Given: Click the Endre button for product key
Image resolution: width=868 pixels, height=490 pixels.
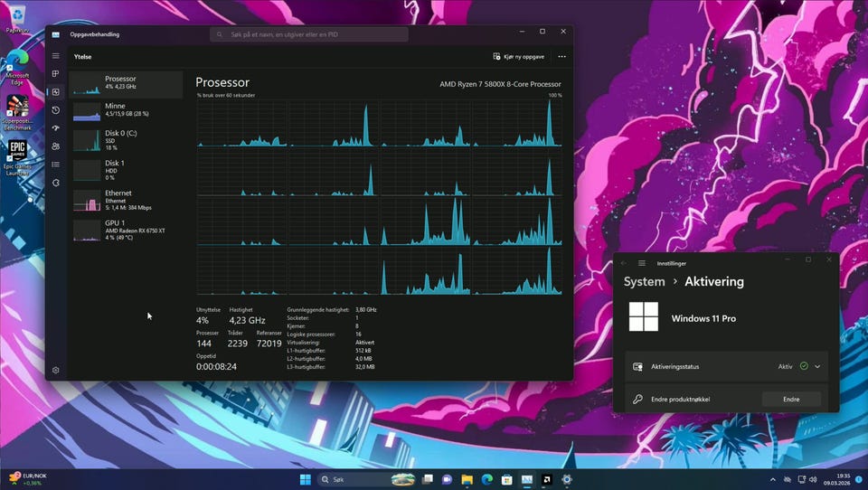Looking at the screenshot, I should tap(791, 400).
